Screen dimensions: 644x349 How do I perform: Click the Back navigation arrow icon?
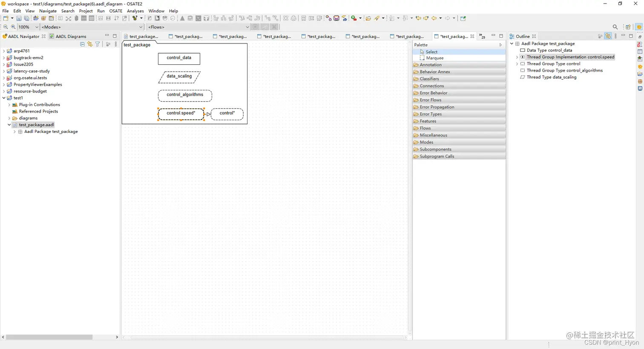click(434, 18)
